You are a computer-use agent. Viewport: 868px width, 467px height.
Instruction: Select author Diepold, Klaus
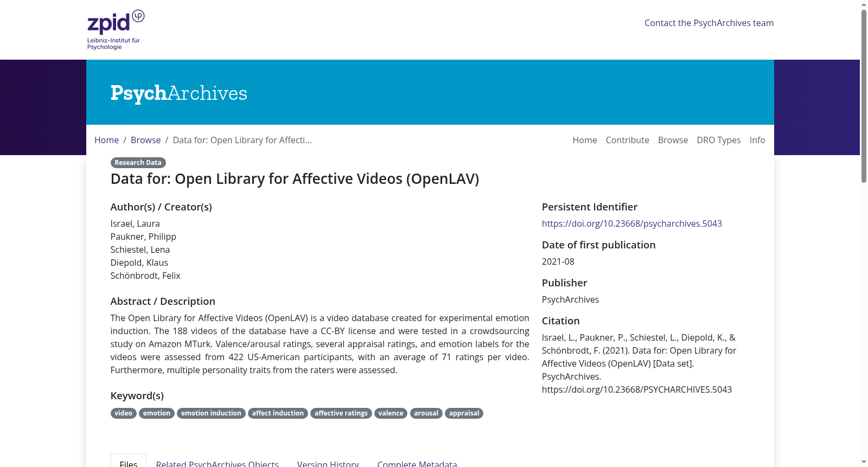(139, 263)
